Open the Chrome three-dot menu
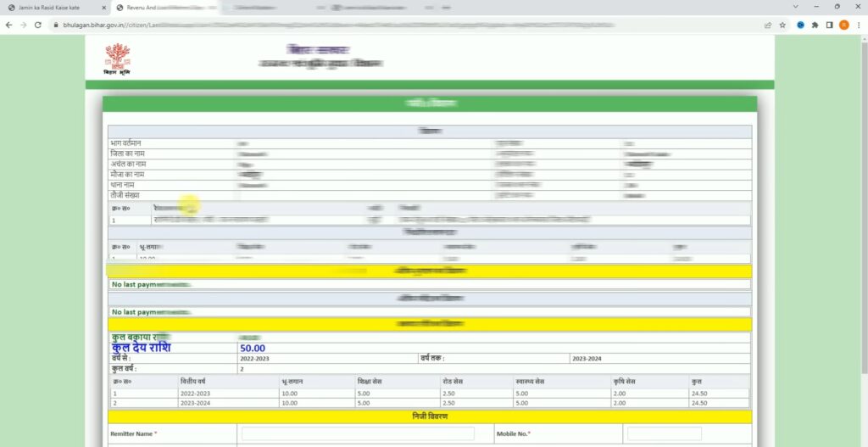This screenshot has height=447, width=868. pyautogui.click(x=858, y=25)
